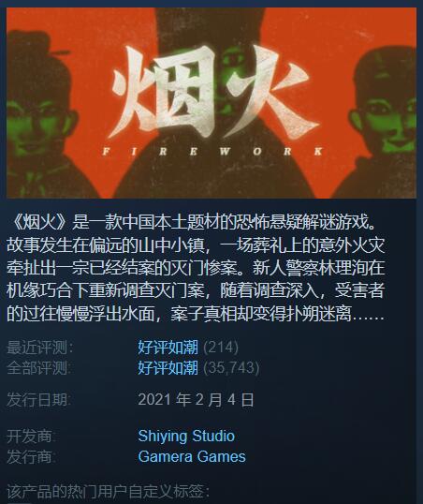Click the right green-faced figure in artwork

pos(384,126)
